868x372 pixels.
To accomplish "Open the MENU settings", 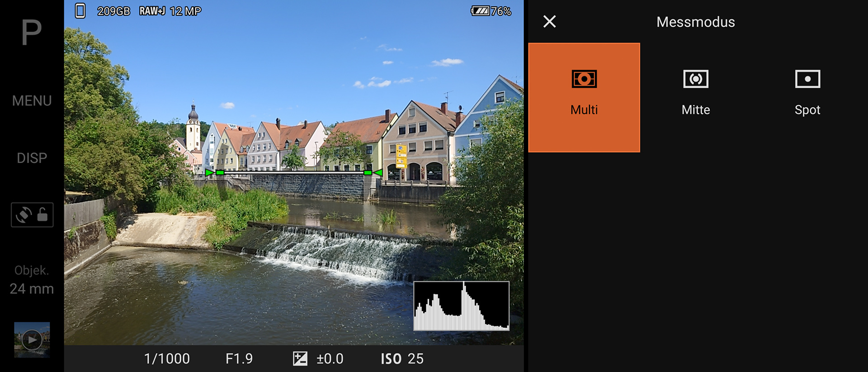I will coord(32,100).
